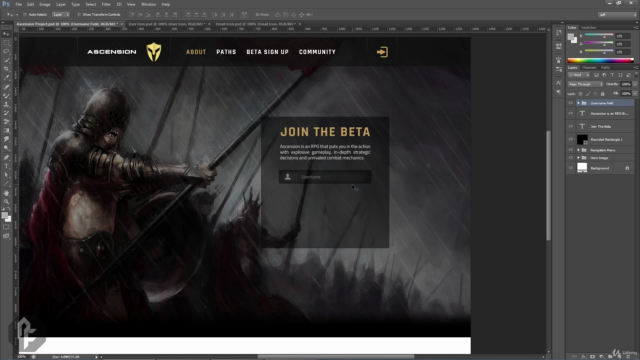Hide the Rounded Rectangle 1 layer

pos(571,140)
